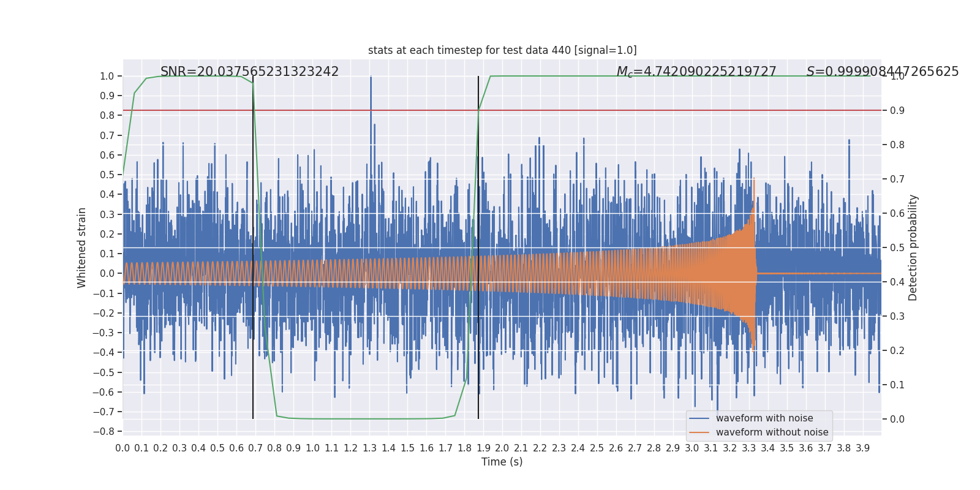Screen dimensions: 980x490
Task: Click the first black vertical marker line
Action: pos(253,247)
